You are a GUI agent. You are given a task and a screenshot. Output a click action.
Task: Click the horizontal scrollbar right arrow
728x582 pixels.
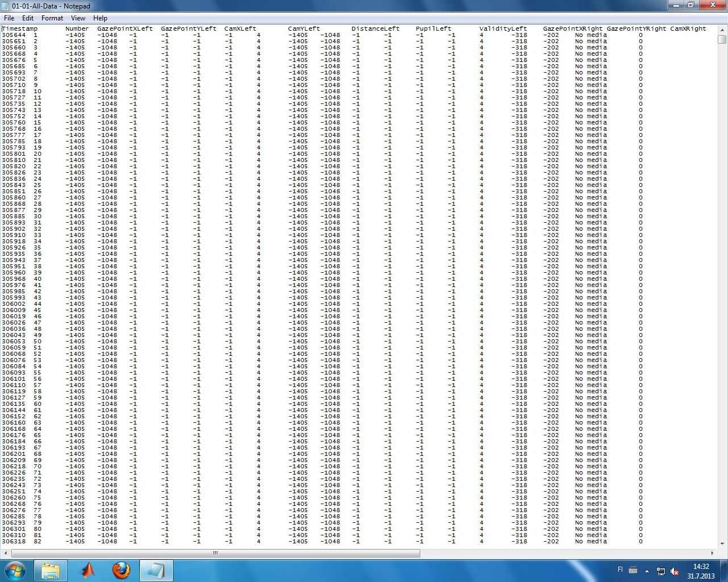(x=712, y=553)
